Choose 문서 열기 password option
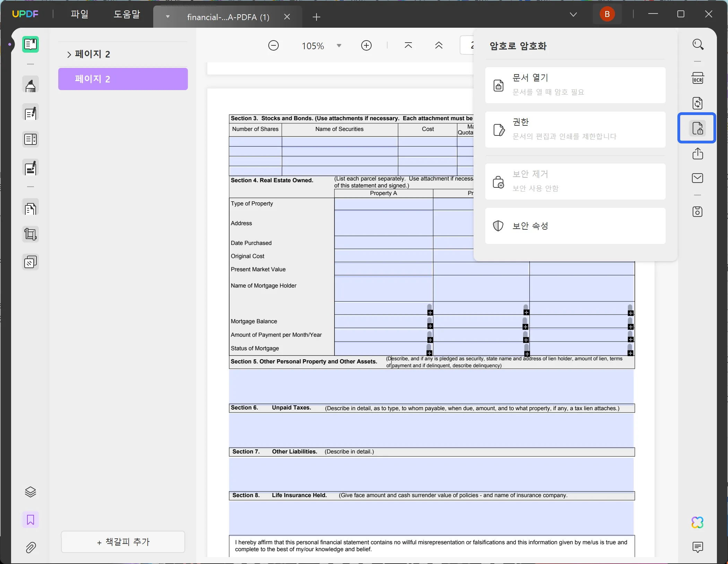 (575, 85)
